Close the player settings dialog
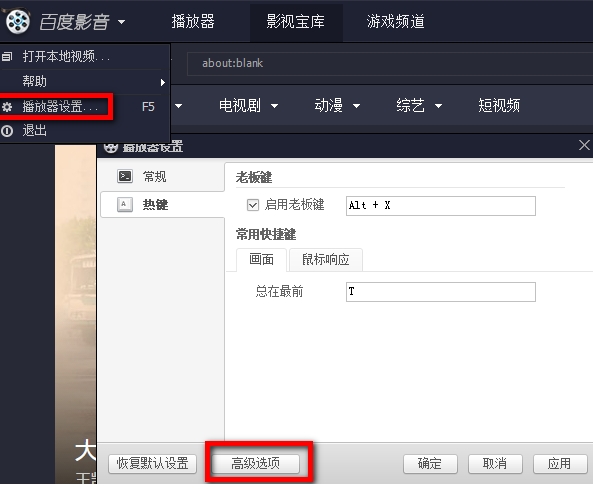593x489 pixels. click(x=584, y=145)
